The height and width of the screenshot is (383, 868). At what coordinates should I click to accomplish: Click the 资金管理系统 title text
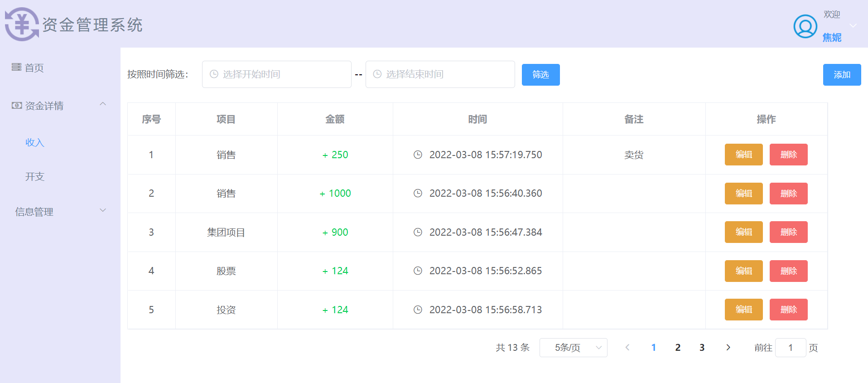pos(92,25)
